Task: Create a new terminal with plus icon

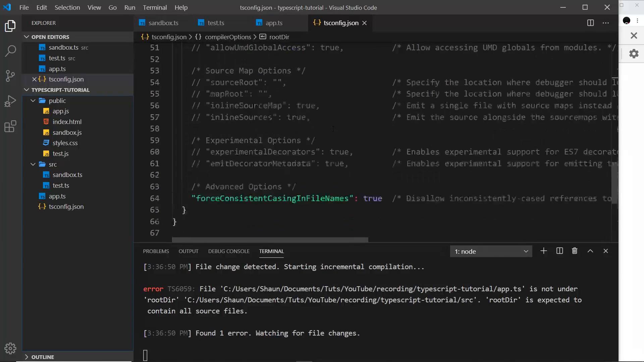Action: [544, 251]
